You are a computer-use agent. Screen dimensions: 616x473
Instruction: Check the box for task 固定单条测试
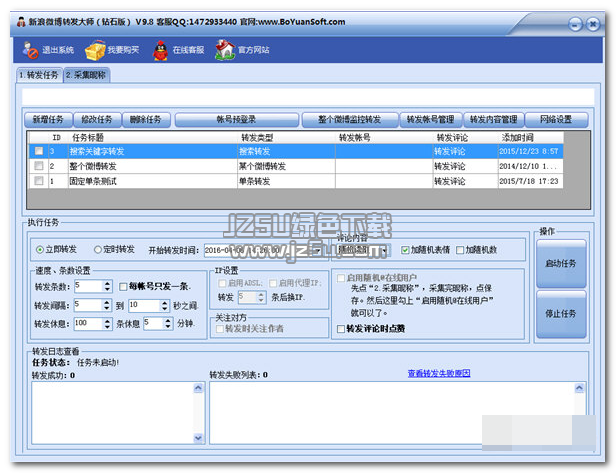39,181
